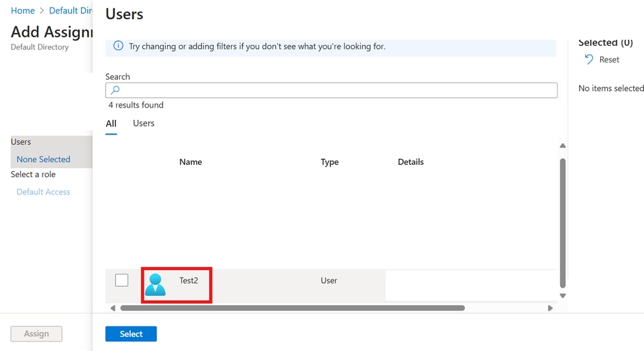This screenshot has width=644, height=351.
Task: Switch to the All tab
Action: coord(111,124)
